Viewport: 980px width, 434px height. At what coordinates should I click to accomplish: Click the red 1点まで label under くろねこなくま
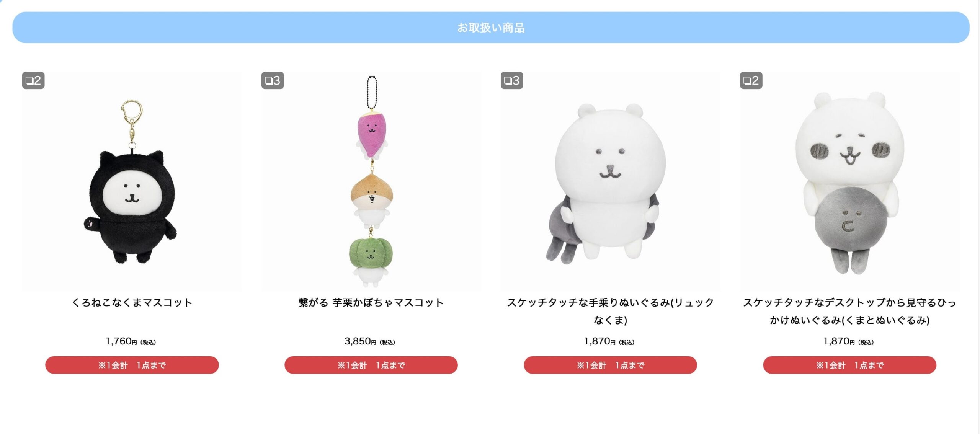pyautogui.click(x=132, y=365)
